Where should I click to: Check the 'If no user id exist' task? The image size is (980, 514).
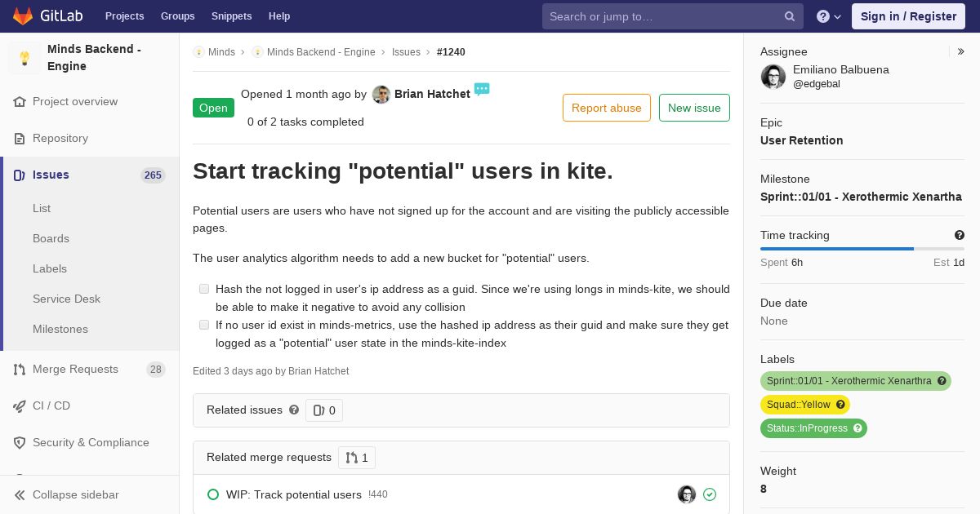pos(204,325)
